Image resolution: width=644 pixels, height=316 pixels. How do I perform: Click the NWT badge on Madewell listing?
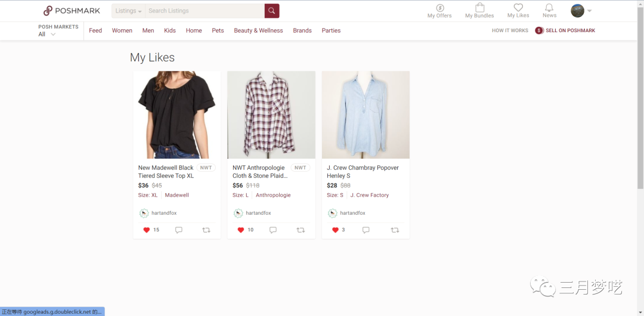206,168
